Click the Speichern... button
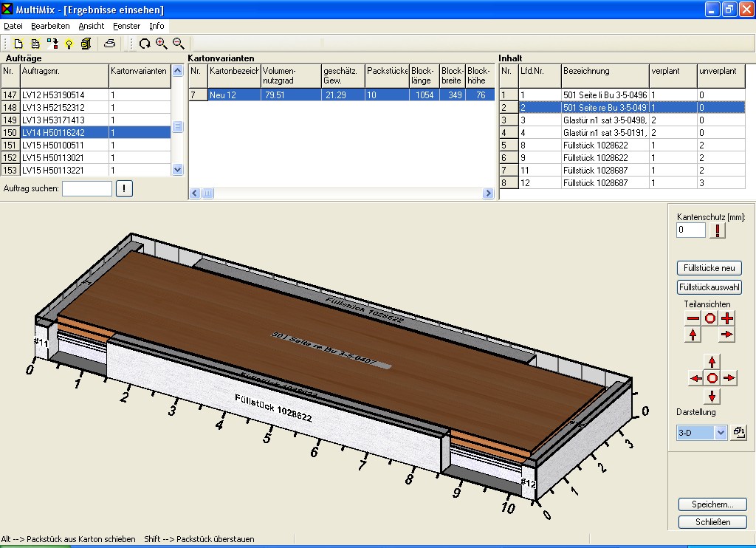 pyautogui.click(x=712, y=504)
